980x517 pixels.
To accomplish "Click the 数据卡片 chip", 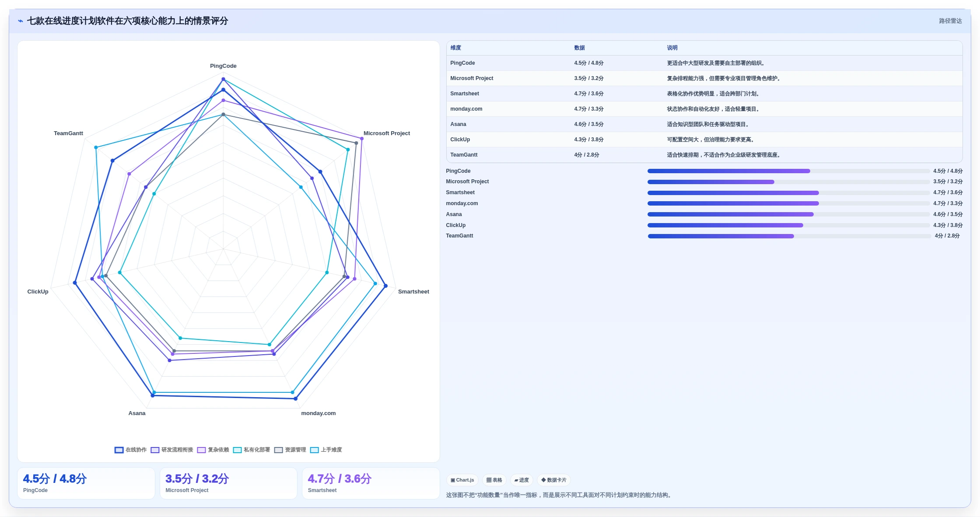I will (x=553, y=480).
